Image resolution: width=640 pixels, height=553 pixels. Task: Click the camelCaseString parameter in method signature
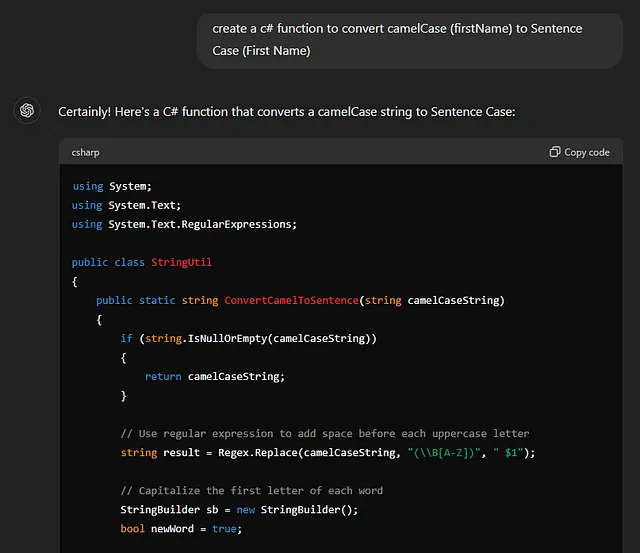[x=453, y=300]
